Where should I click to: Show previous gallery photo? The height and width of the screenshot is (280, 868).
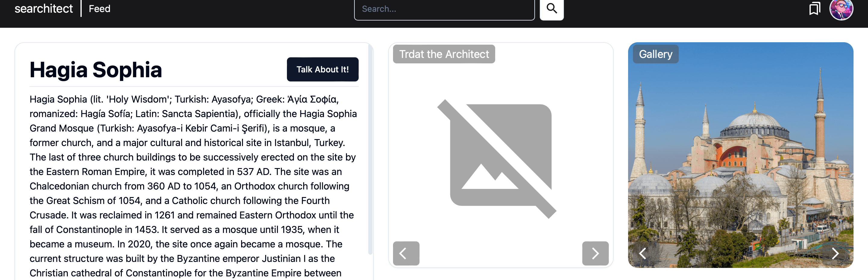click(643, 253)
